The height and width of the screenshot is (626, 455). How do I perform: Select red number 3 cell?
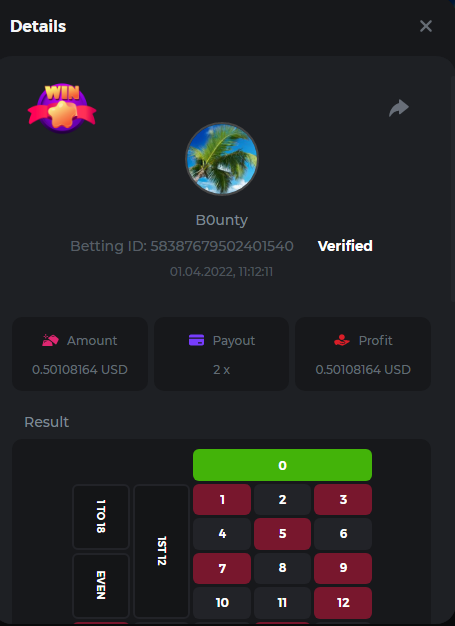click(343, 499)
